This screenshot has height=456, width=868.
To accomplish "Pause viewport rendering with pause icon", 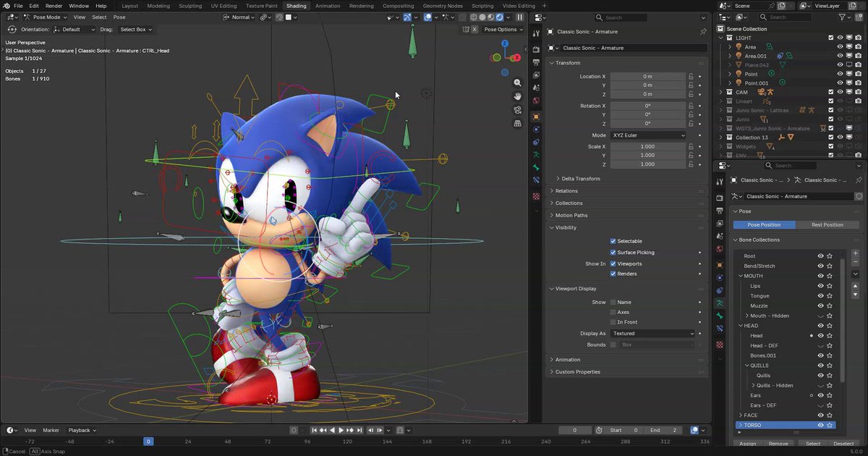I will coord(519,17).
